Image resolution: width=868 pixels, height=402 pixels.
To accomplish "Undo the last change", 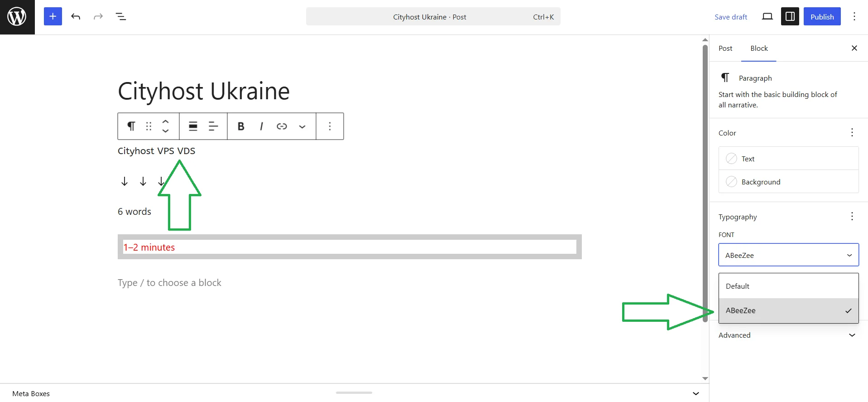I will click(76, 17).
